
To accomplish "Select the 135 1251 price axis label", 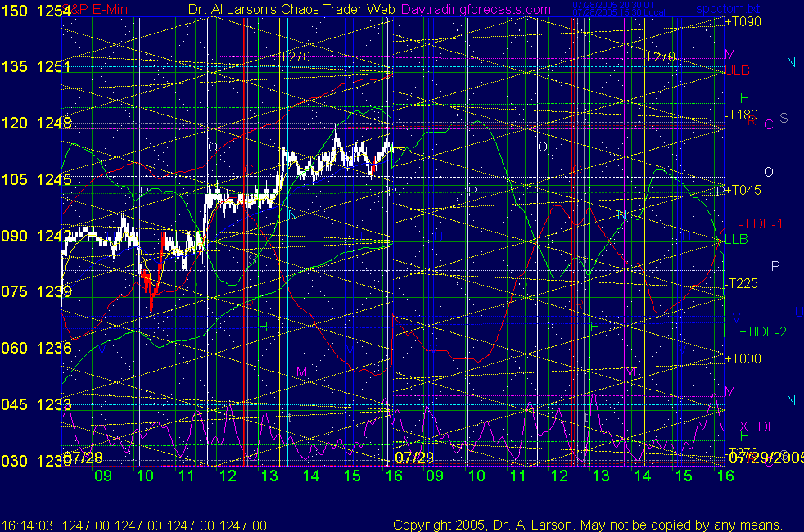I will click(36, 66).
